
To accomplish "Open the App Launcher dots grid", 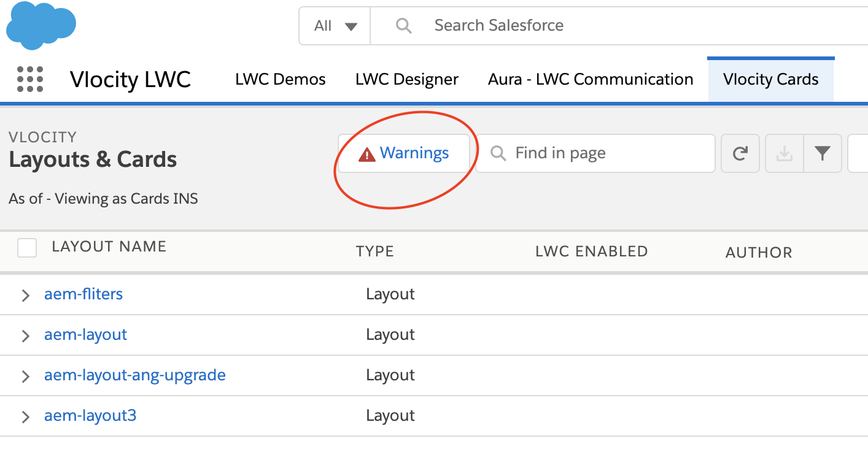I will [x=30, y=79].
